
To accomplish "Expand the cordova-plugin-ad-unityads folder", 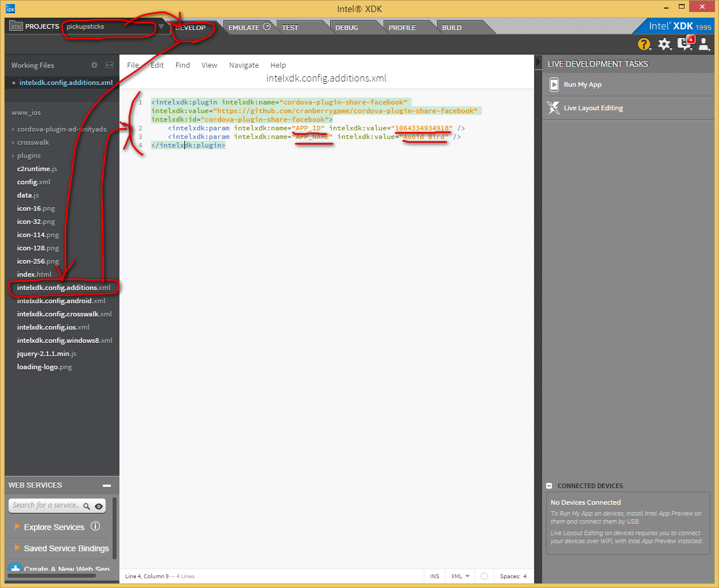I will click(13, 129).
